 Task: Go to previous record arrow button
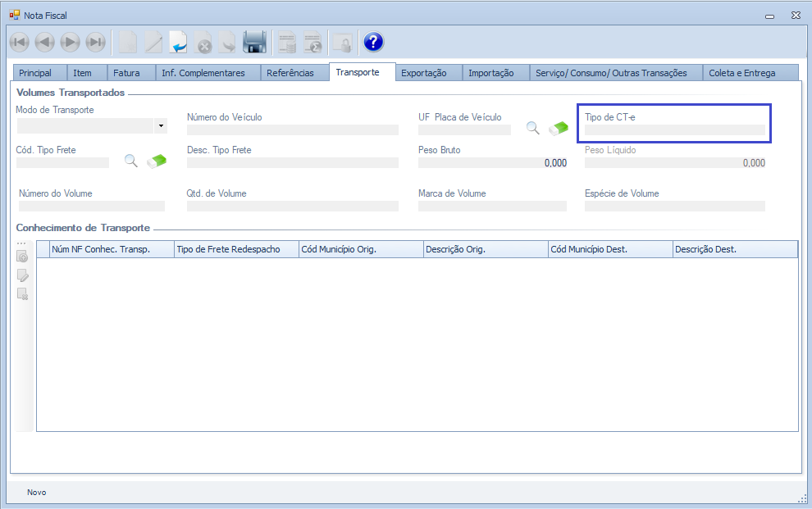click(45, 42)
